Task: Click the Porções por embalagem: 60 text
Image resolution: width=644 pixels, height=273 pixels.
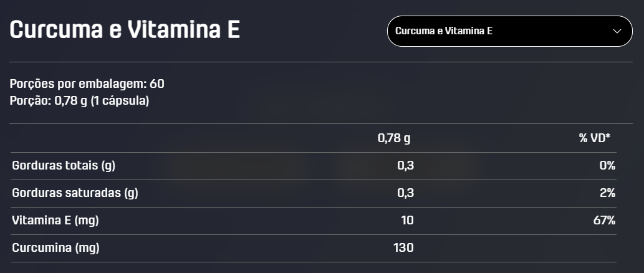Action: pos(87,84)
